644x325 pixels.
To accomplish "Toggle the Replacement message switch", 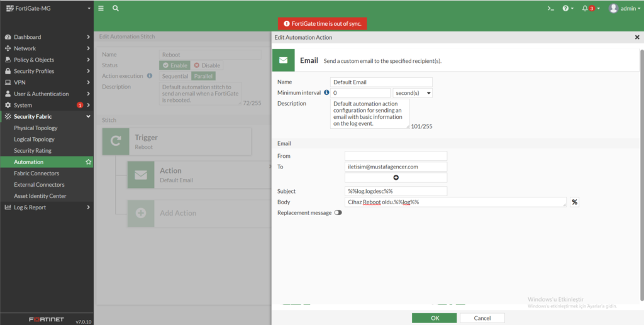I will (338, 213).
